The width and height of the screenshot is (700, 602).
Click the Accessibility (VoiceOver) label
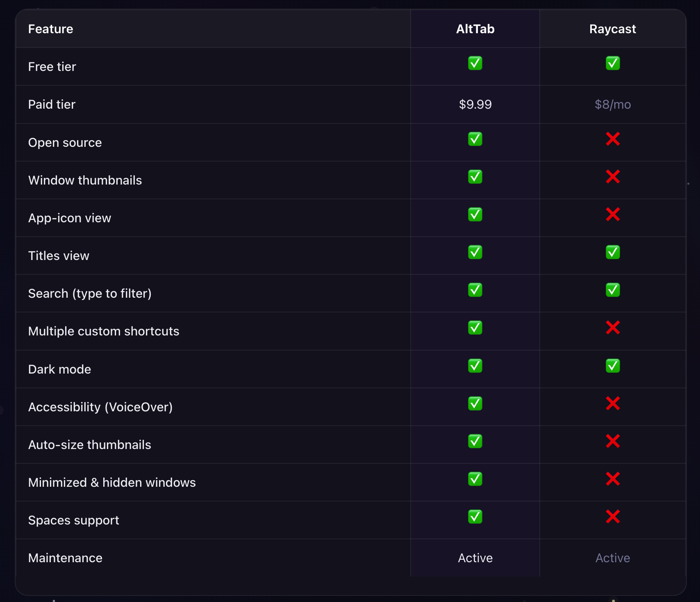[100, 407]
